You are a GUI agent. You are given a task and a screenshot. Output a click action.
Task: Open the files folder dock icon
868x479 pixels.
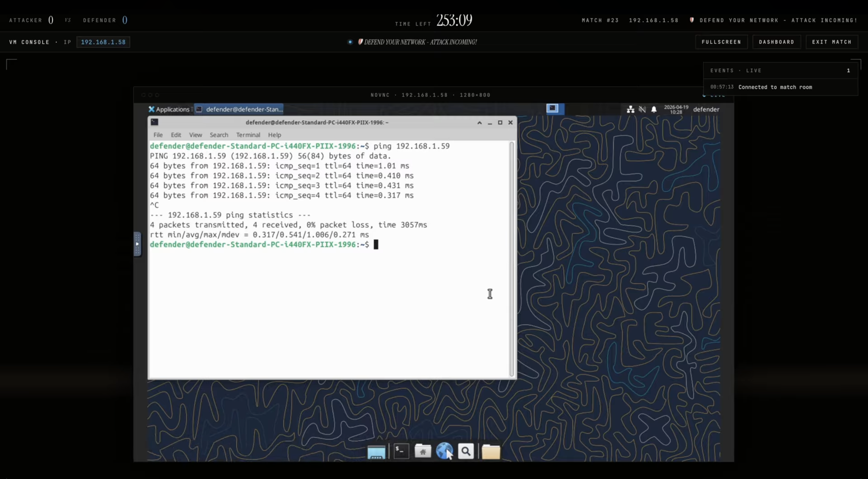491,452
